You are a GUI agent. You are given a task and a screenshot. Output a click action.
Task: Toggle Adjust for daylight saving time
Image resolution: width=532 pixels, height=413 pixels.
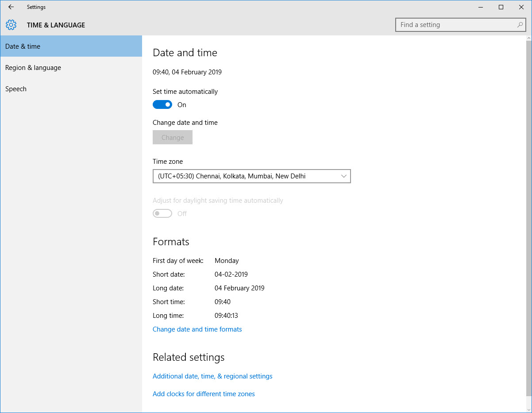click(x=162, y=213)
